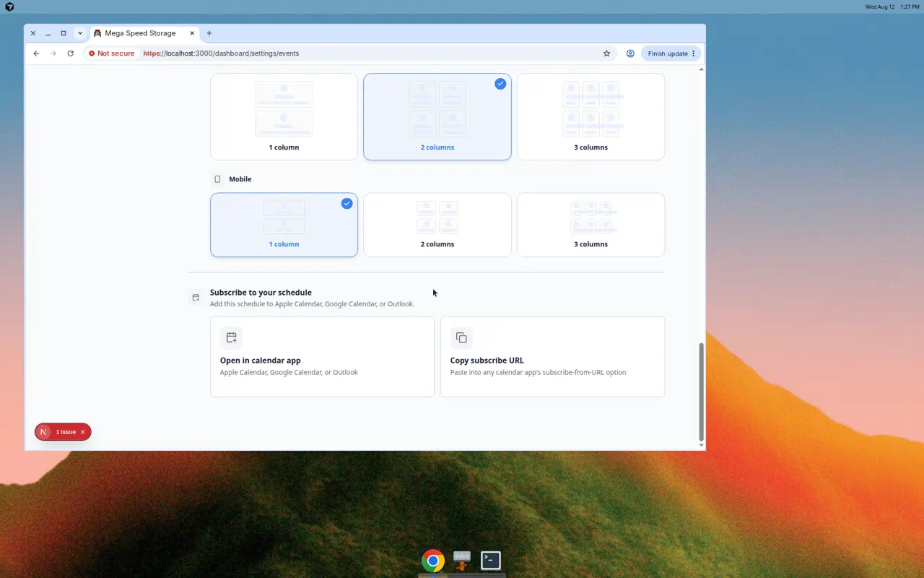The height and width of the screenshot is (578, 924).
Task: Click the top-left system logo icon
Action: pos(9,7)
